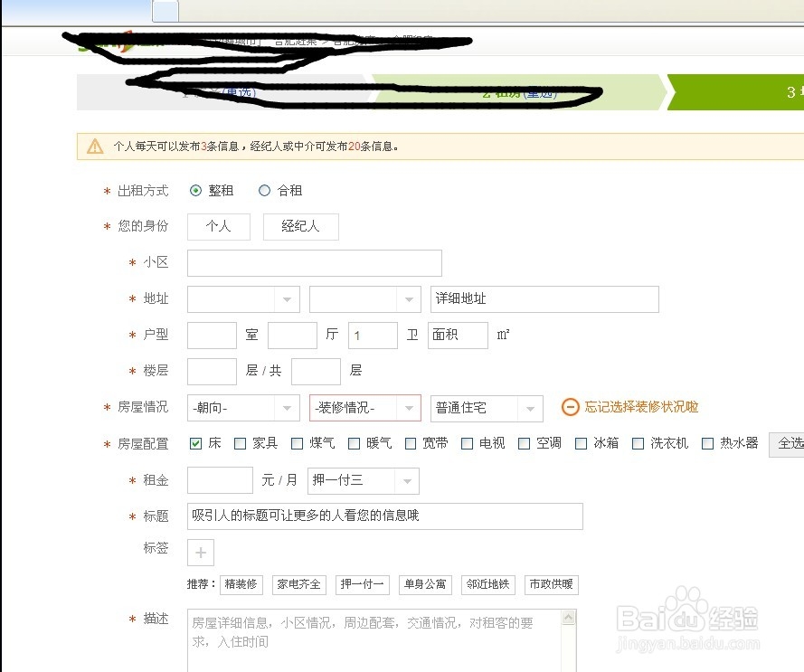This screenshot has height=672, width=804.
Task: Click the total floors input field
Action: 316,372
